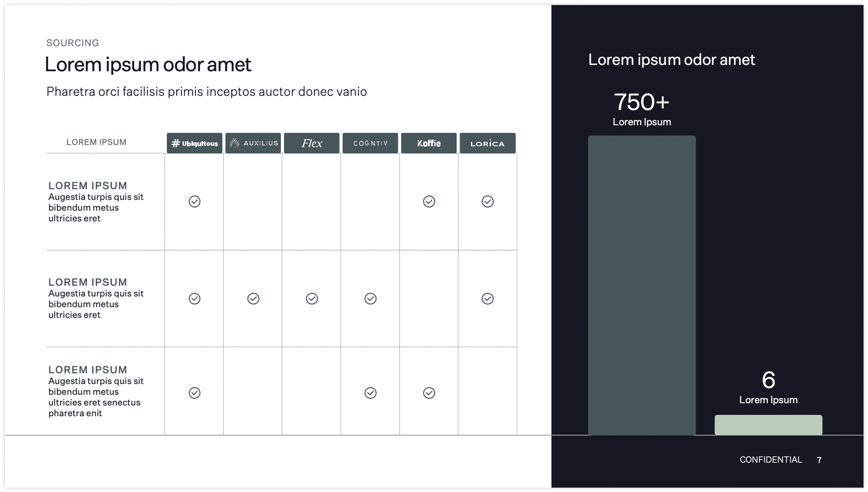
Task: Click the main title on white panel
Action: coord(148,64)
